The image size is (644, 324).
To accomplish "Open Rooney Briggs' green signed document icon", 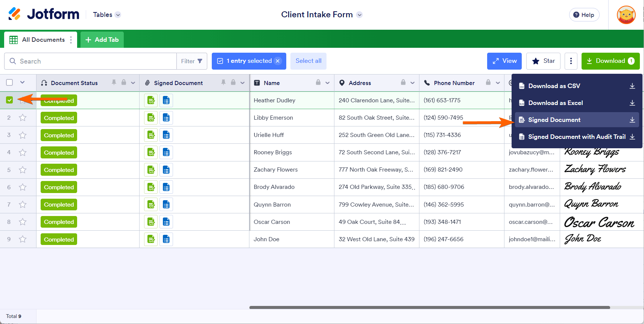I will click(151, 152).
